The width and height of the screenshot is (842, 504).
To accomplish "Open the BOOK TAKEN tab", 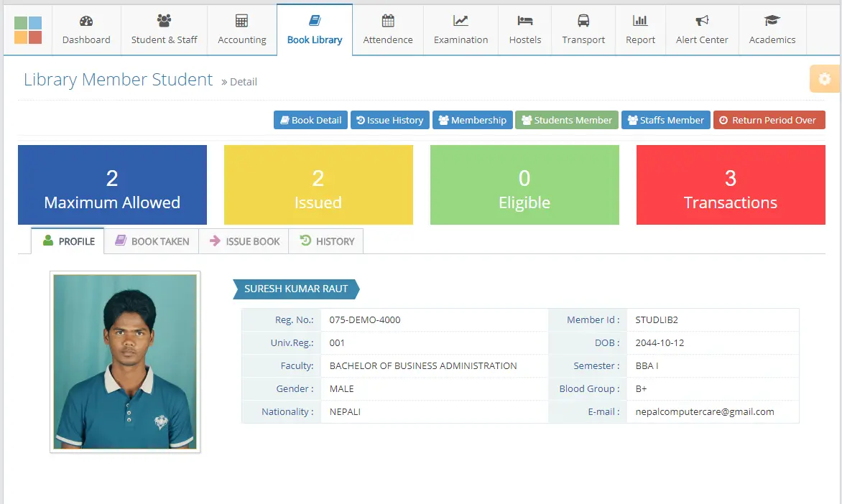I will [152, 241].
